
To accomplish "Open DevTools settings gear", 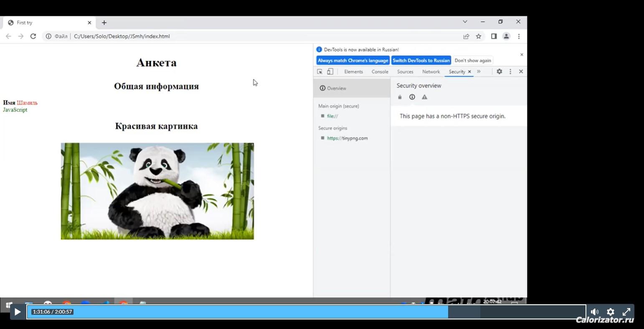I will click(499, 71).
